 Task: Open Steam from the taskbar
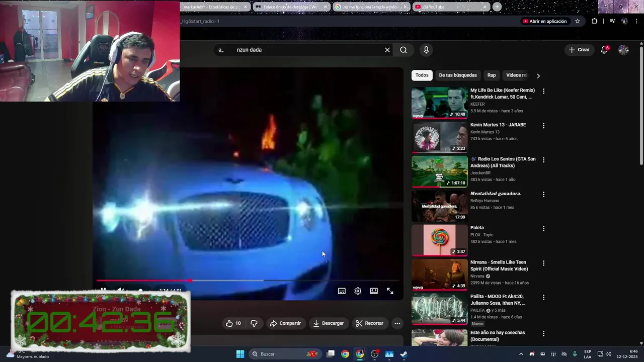404,354
